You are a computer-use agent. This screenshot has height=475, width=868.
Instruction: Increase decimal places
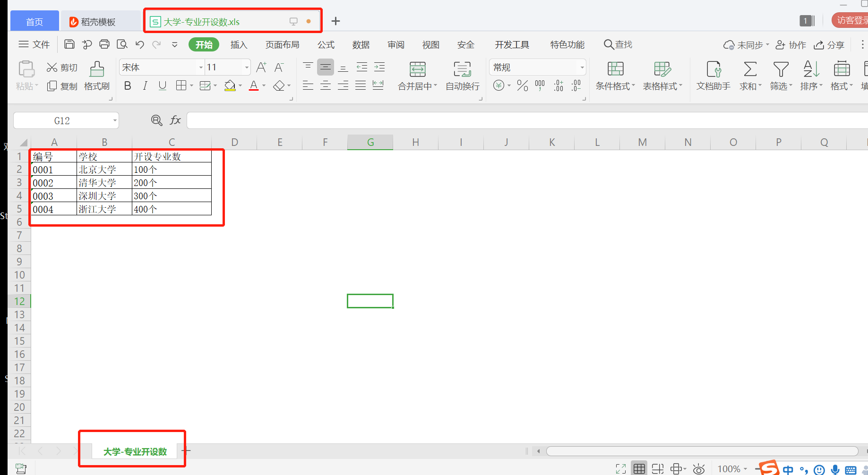(559, 85)
